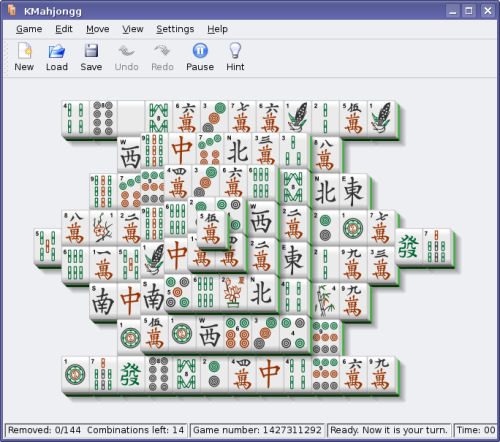
Task: Click the greyed Undo toolbar icon
Action: coord(126,57)
